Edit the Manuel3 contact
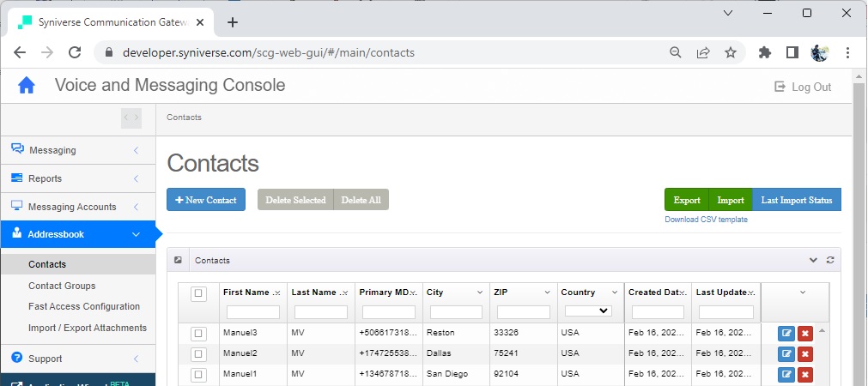This screenshot has width=868, height=386. (786, 334)
